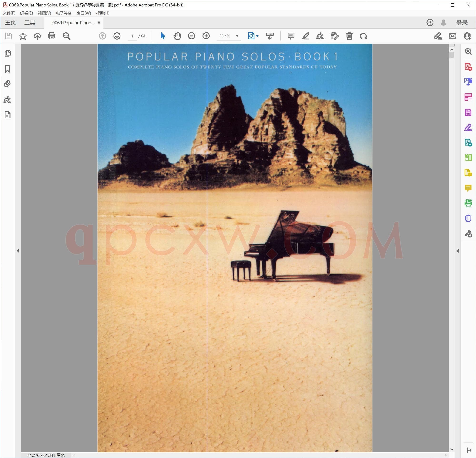Open the Bookmarks panel
This screenshot has width=476, height=458.
(x=8, y=69)
